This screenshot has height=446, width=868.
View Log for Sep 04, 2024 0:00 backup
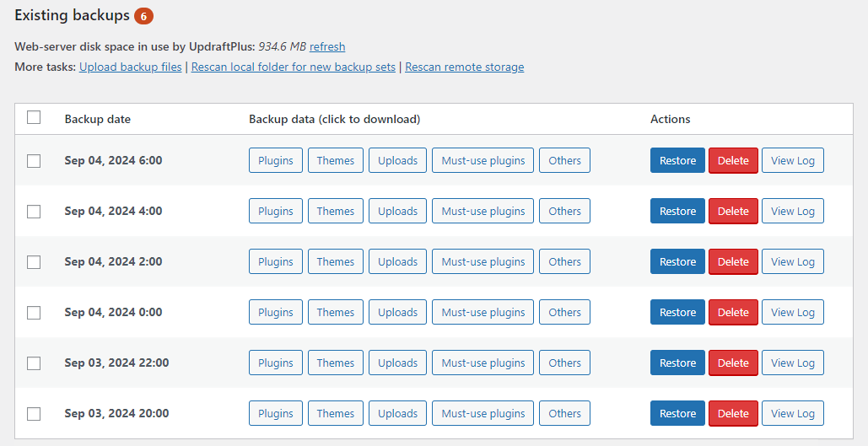[793, 312]
